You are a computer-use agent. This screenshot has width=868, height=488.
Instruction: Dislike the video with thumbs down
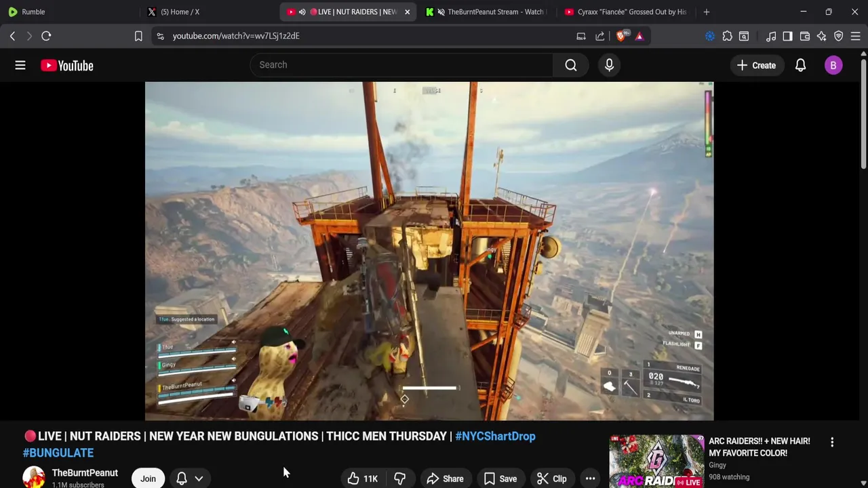point(399,479)
